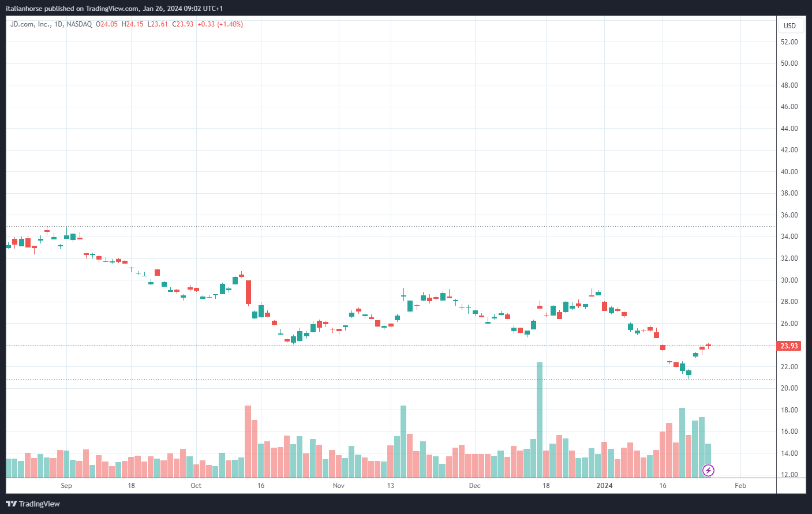Click the 23.93 current price label

pyautogui.click(x=789, y=346)
